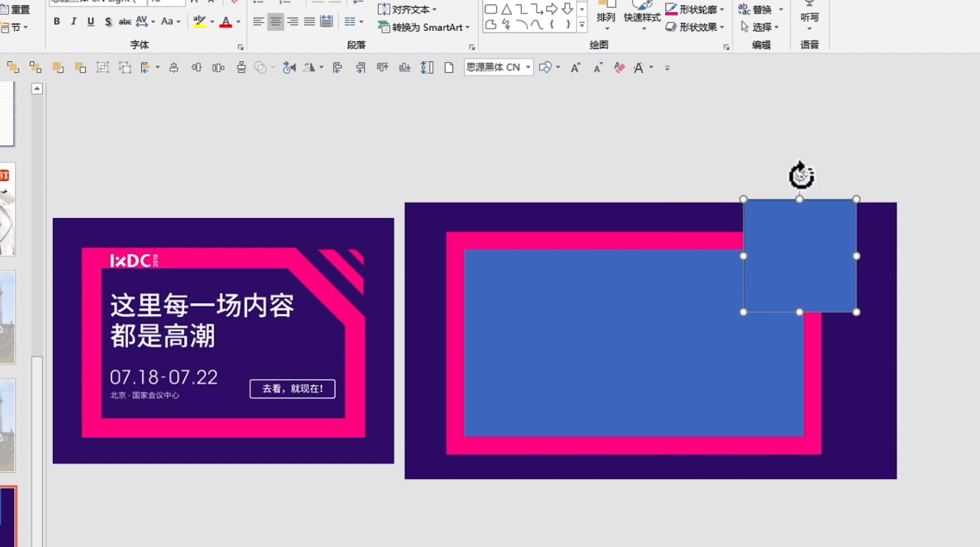Open 思源黑体 CN font name box
980x547 pixels.
point(498,68)
